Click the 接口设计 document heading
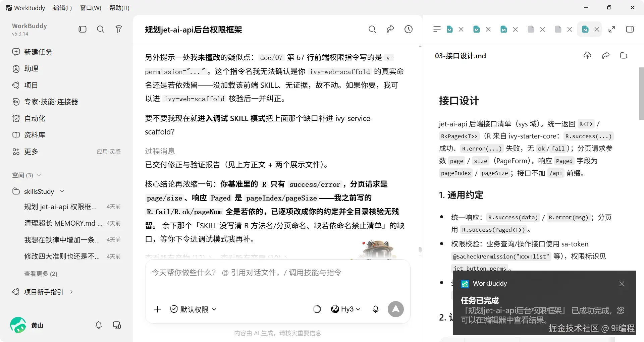 tap(459, 101)
